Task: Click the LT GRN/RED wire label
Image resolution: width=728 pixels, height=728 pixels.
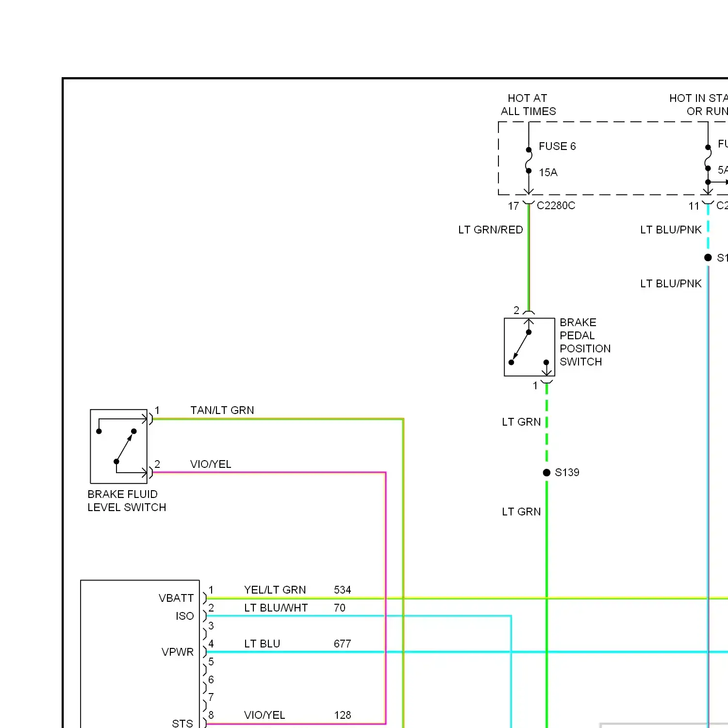Action: click(x=491, y=230)
